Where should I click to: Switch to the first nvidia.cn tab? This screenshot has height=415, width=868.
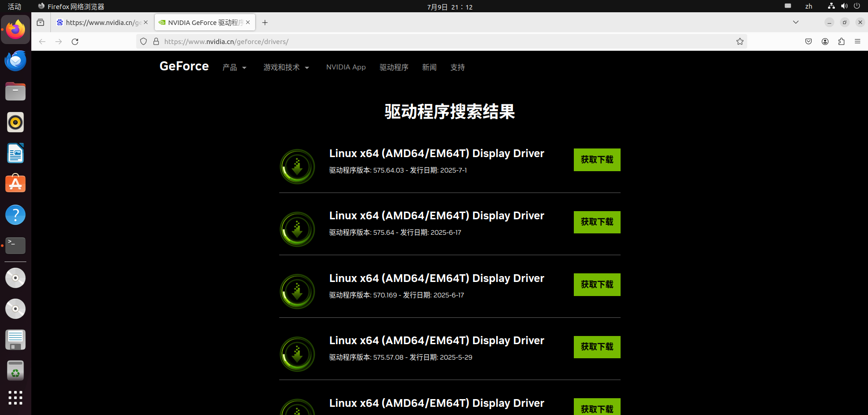click(102, 22)
